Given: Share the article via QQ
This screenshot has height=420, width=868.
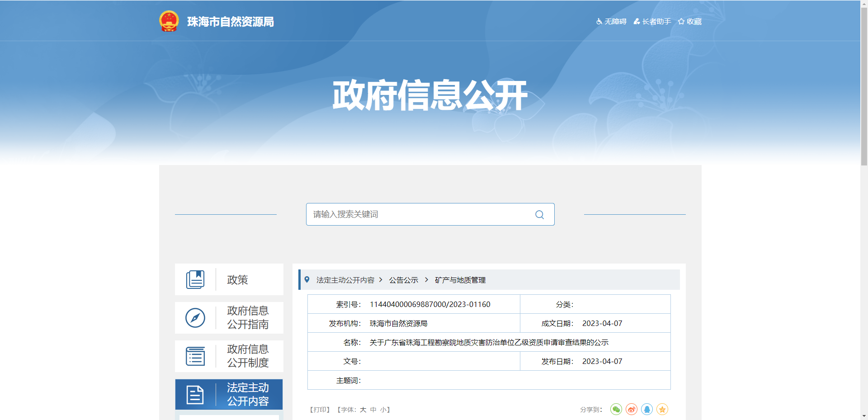Looking at the screenshot, I should tap(647, 409).
